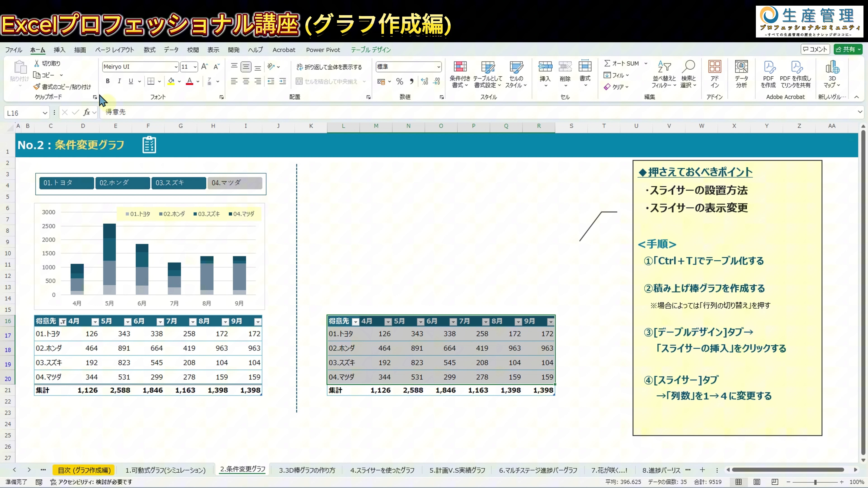Open the 得意先 filter dropdown in right table
This screenshot has height=488, width=868.
[356, 322]
